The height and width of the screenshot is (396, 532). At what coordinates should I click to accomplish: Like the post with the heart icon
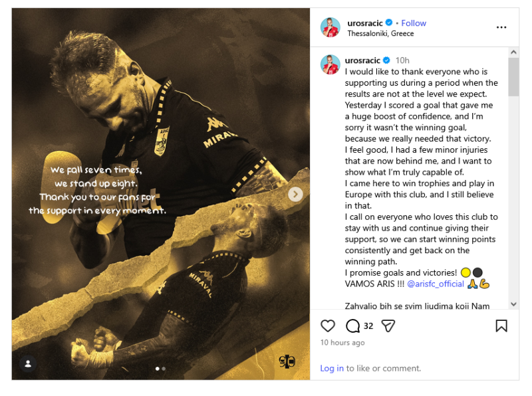(327, 326)
